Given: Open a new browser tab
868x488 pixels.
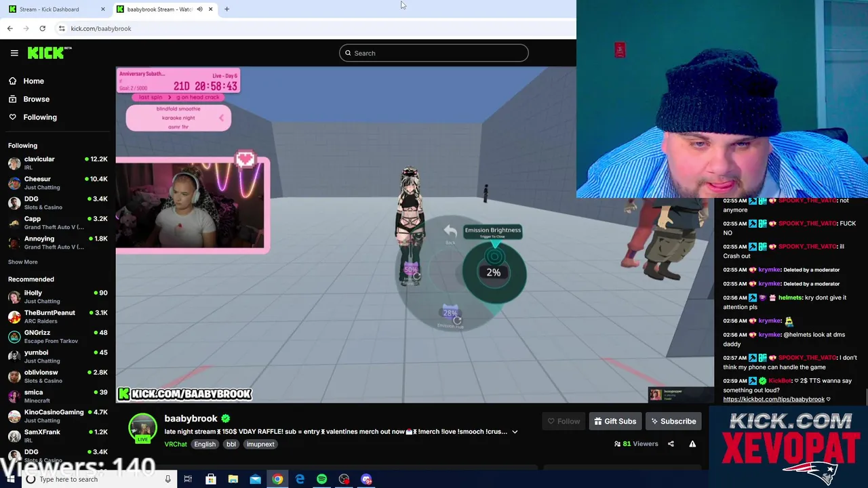Looking at the screenshot, I should click(x=226, y=9).
